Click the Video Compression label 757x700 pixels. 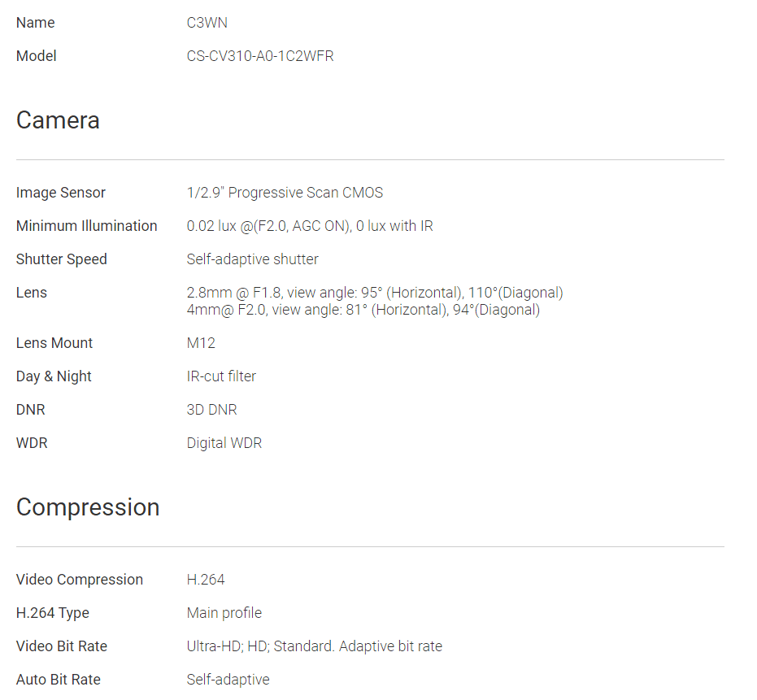point(80,580)
